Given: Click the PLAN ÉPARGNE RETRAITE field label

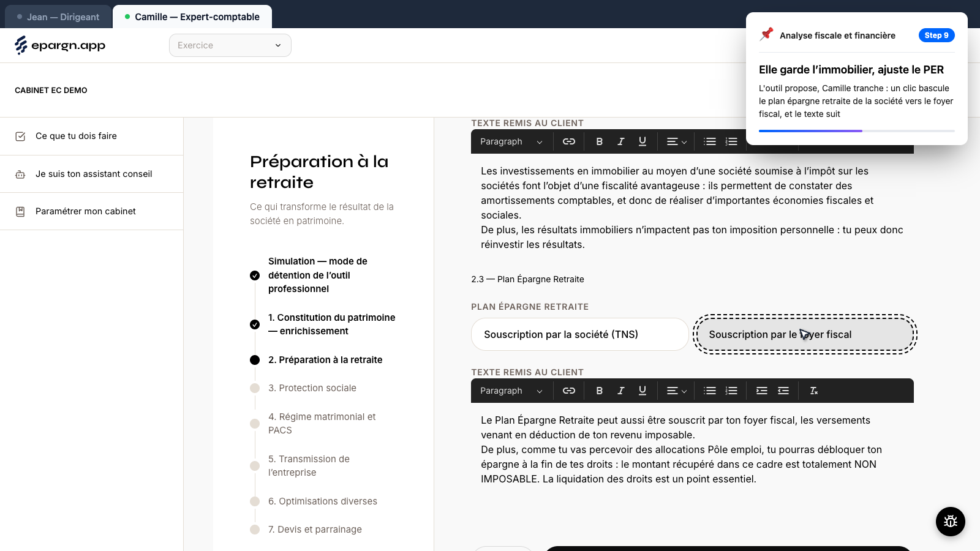Looking at the screenshot, I should point(530,307).
